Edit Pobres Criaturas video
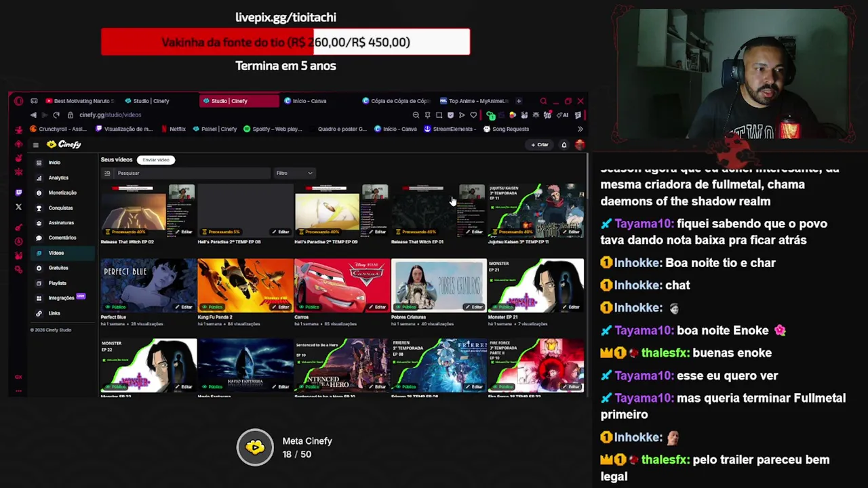The width and height of the screenshot is (868, 488). tap(475, 307)
